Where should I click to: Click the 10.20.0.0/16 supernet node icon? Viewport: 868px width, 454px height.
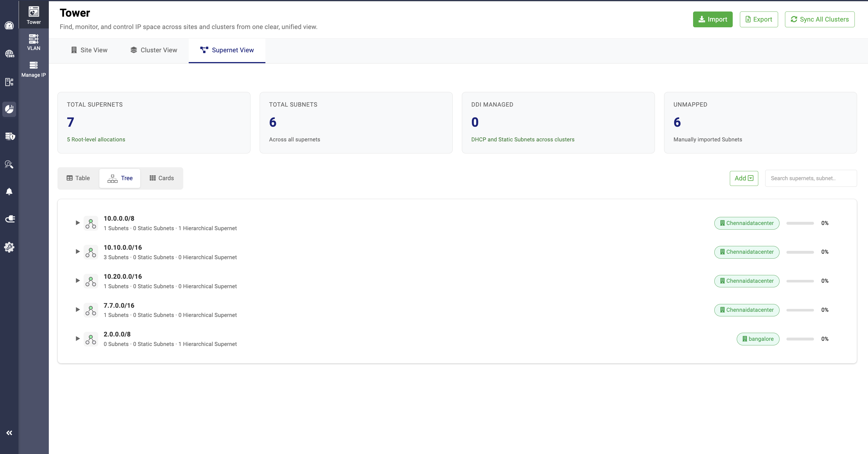(91, 281)
